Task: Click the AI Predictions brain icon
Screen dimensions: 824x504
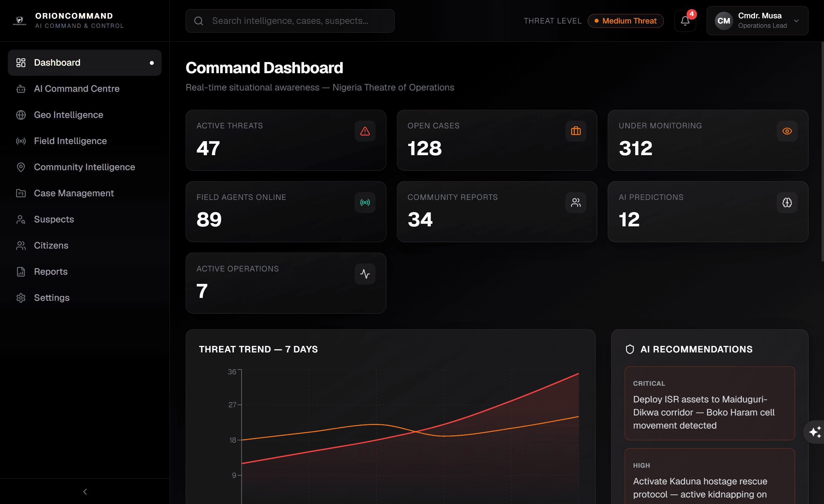Action: coord(787,202)
